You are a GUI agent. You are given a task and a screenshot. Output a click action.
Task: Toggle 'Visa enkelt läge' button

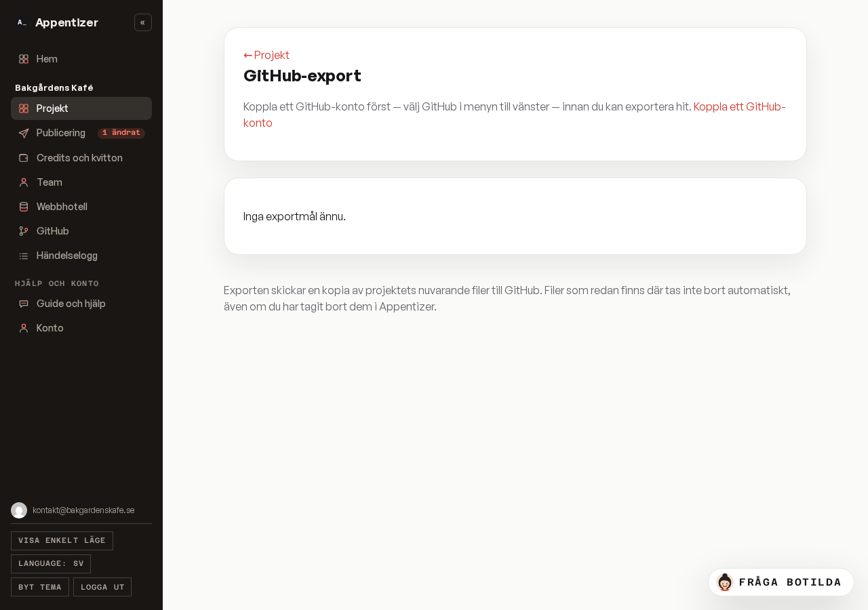(x=62, y=541)
